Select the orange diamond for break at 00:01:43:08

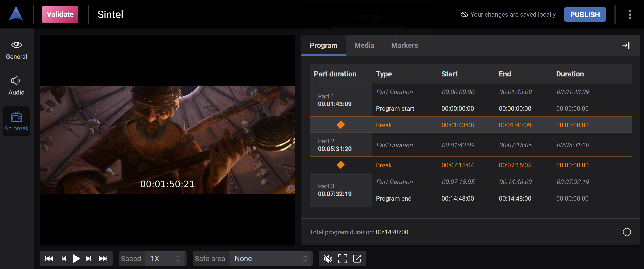(x=340, y=125)
